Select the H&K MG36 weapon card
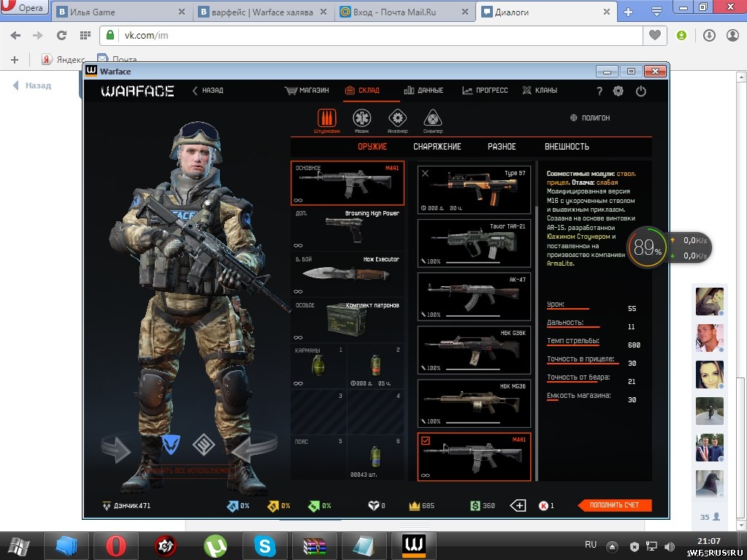This screenshot has width=747, height=560. [x=474, y=403]
